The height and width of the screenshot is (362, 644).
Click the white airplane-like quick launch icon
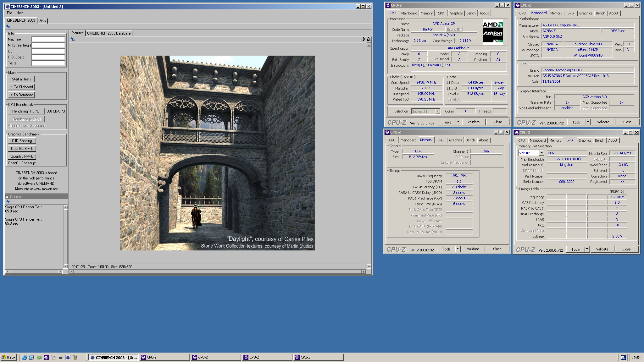[x=53, y=357]
